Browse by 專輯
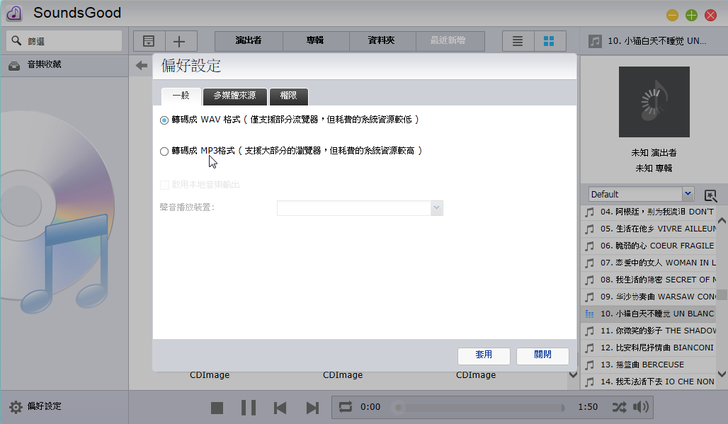728x424 pixels. 315,41
